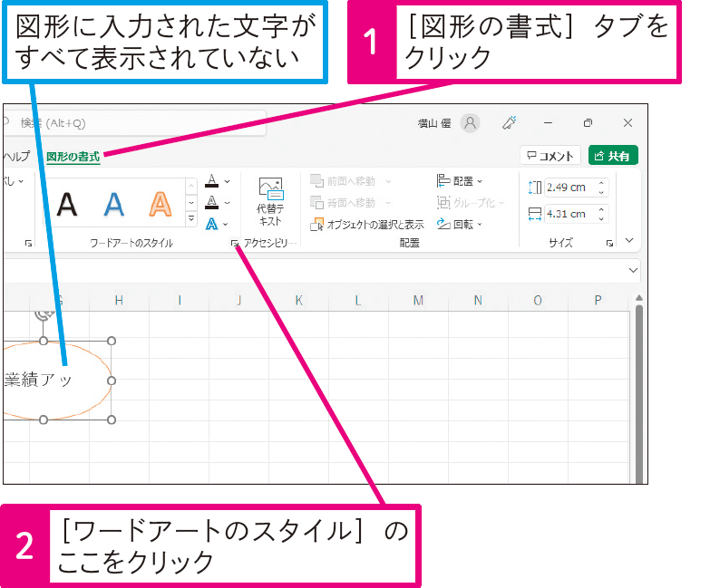Click the コメント button

tap(550, 156)
